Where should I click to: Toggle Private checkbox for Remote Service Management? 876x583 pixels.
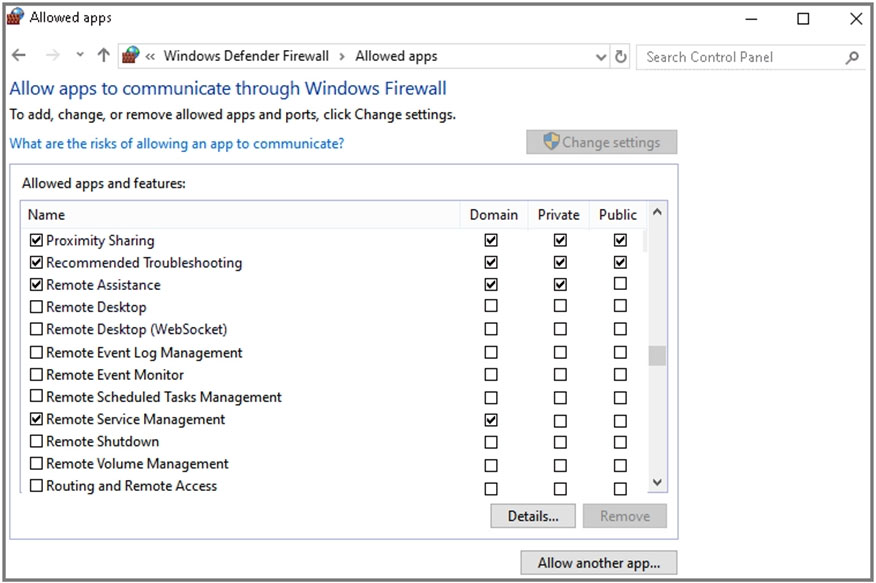coord(560,420)
